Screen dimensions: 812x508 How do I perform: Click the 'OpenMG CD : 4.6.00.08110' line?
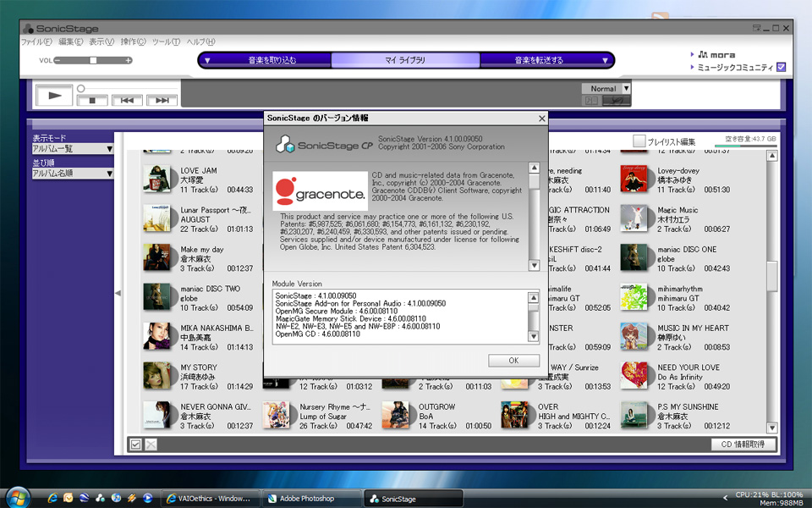click(317, 334)
